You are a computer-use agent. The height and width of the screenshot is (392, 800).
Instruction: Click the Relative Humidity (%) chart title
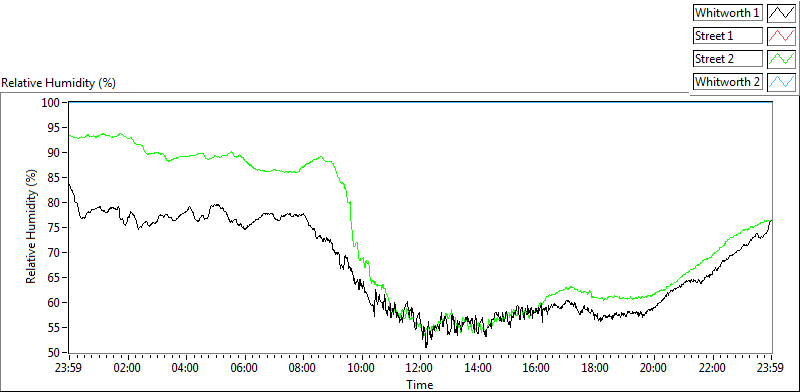[59, 83]
